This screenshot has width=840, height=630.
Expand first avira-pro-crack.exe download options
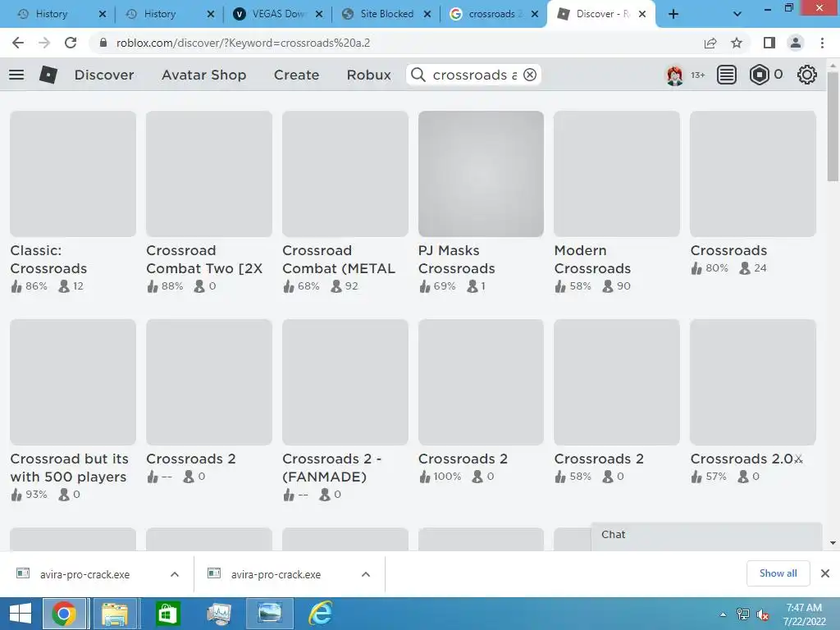[175, 574]
